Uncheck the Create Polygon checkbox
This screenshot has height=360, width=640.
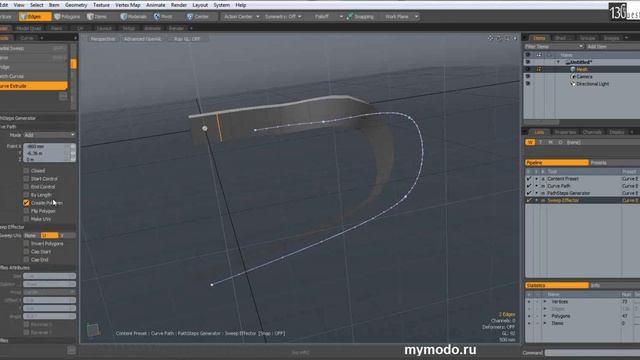(x=26, y=203)
